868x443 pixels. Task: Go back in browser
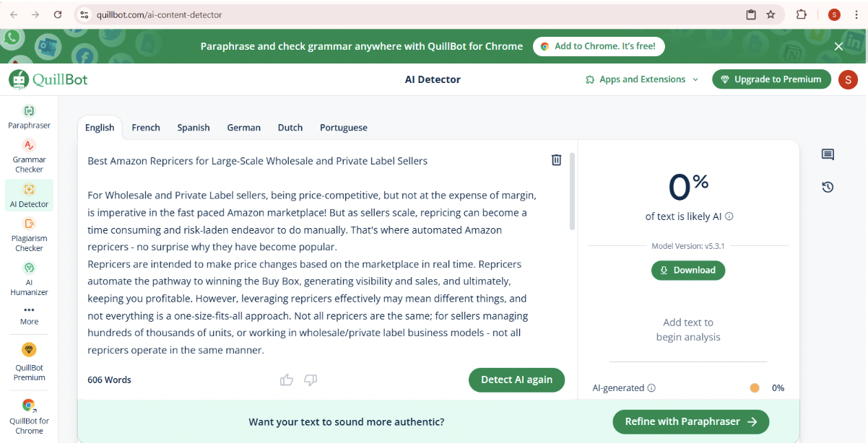pos(14,14)
